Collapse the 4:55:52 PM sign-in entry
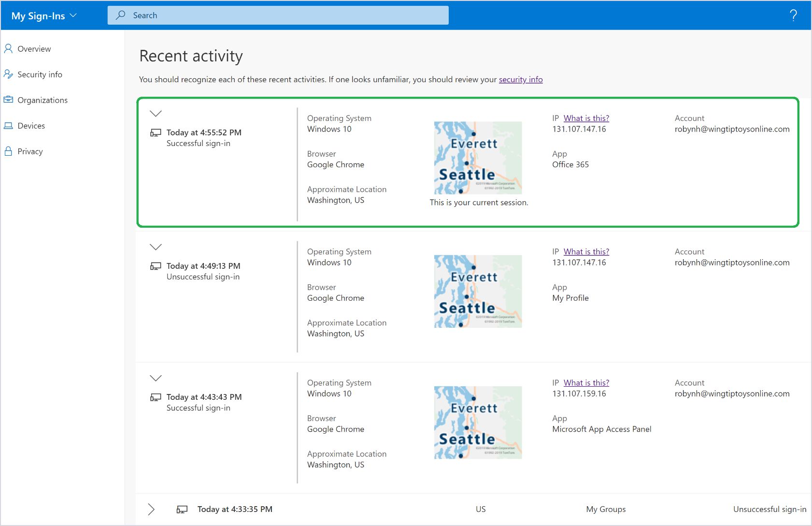Image resolution: width=812 pixels, height=526 pixels. [156, 114]
